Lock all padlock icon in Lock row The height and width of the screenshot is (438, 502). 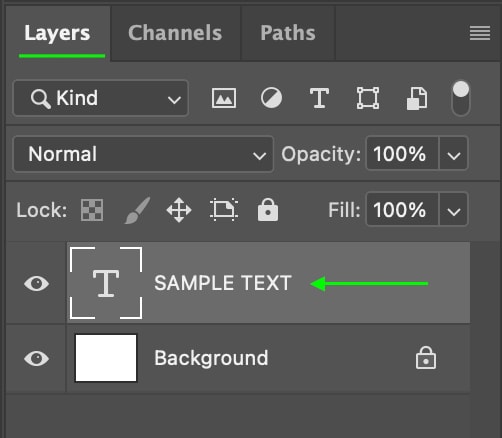pyautogui.click(x=268, y=210)
